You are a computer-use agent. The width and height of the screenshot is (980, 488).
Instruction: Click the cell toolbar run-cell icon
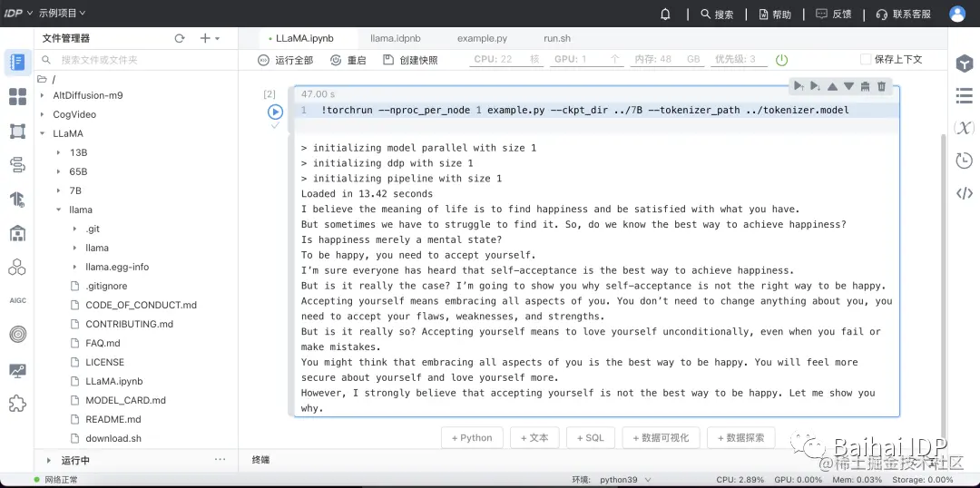pyautogui.click(x=799, y=86)
